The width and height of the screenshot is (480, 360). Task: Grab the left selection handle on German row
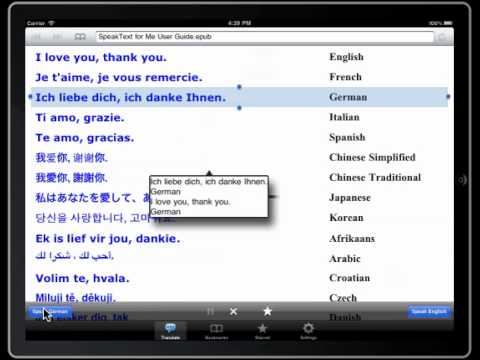pyautogui.click(x=31, y=97)
